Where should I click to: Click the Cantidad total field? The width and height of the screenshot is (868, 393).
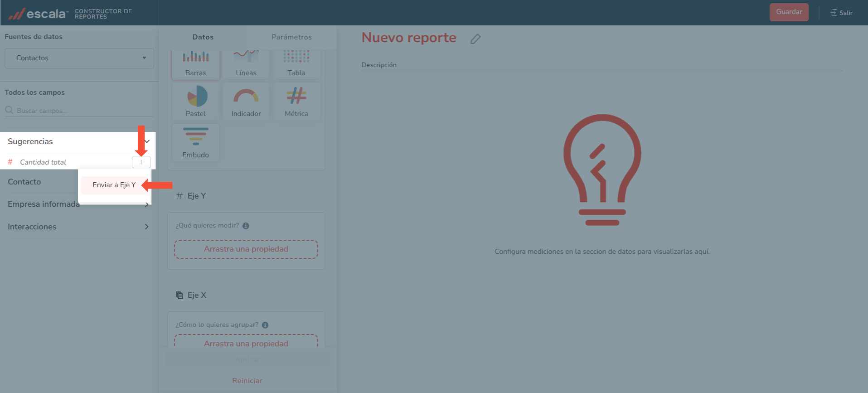point(43,162)
